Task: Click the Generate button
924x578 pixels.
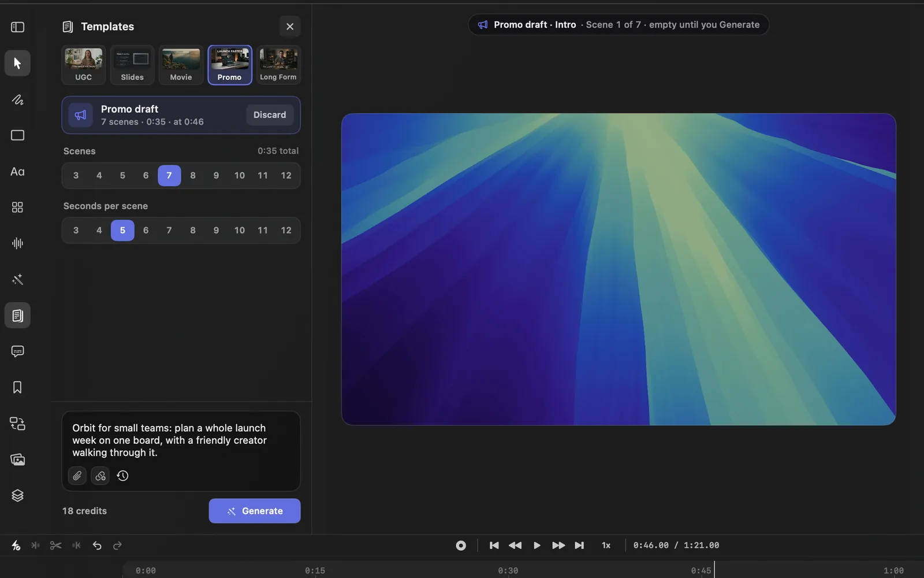Action: [255, 511]
